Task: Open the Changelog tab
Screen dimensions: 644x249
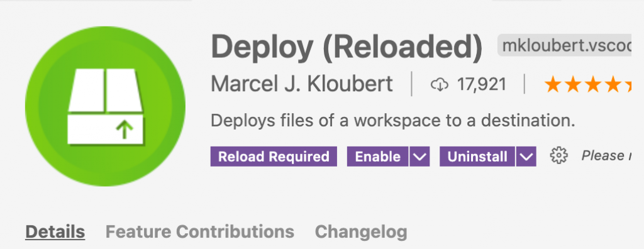Action: coord(361,232)
